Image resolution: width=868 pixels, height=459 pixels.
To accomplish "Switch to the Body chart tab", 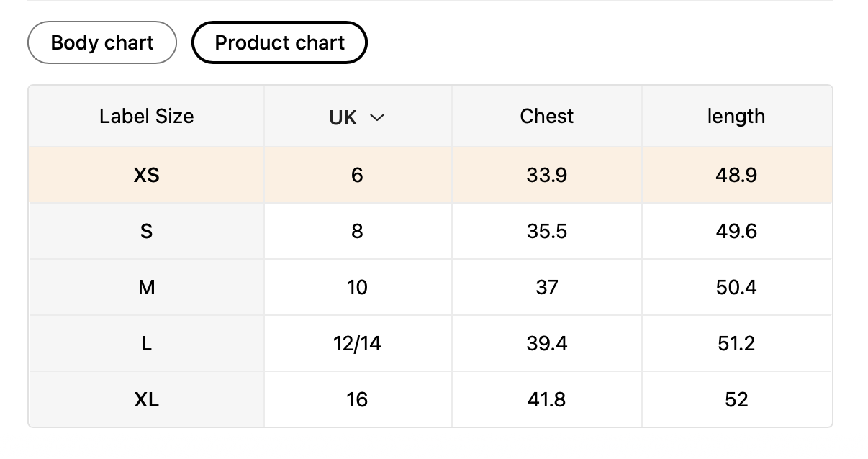I will pyautogui.click(x=102, y=43).
